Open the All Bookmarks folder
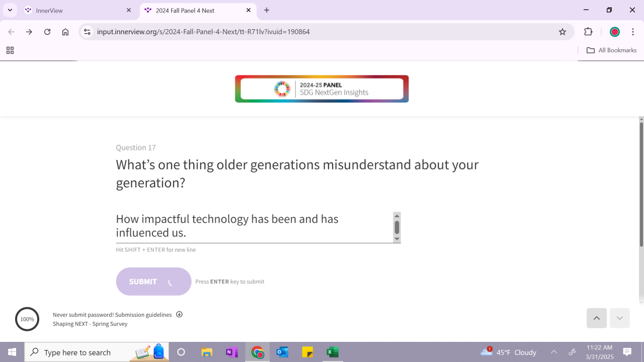This screenshot has height=362, width=644. (612, 50)
